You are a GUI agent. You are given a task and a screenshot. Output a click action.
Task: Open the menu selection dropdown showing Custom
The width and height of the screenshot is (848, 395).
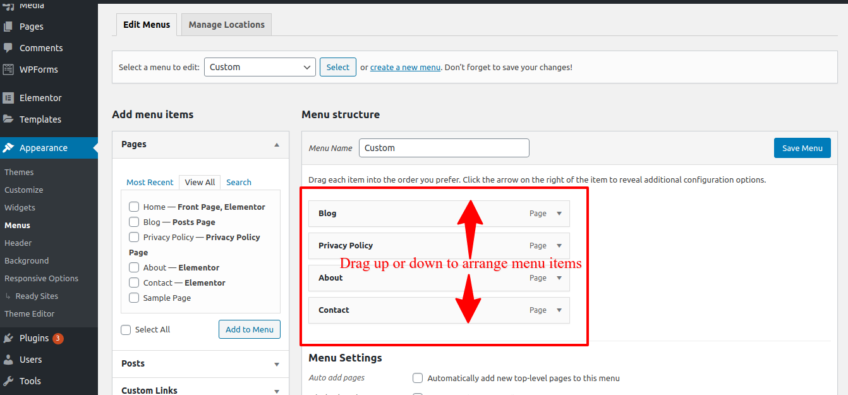click(260, 67)
